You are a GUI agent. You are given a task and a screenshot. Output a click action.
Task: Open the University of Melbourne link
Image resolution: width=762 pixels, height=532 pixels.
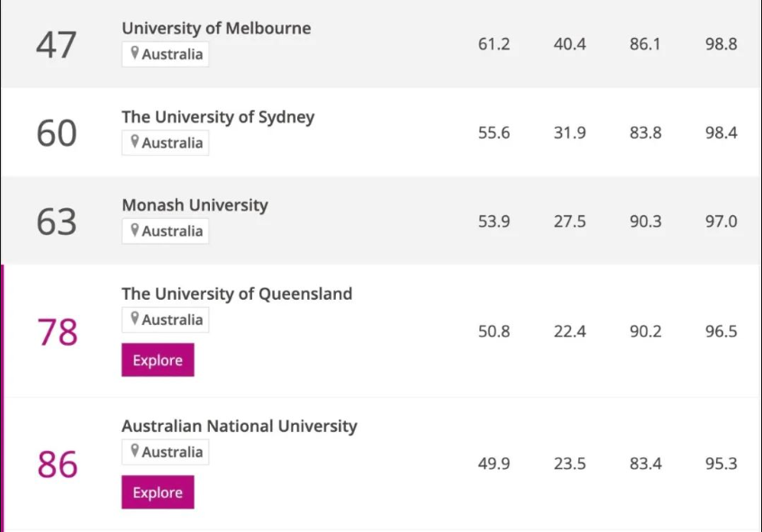pos(216,28)
